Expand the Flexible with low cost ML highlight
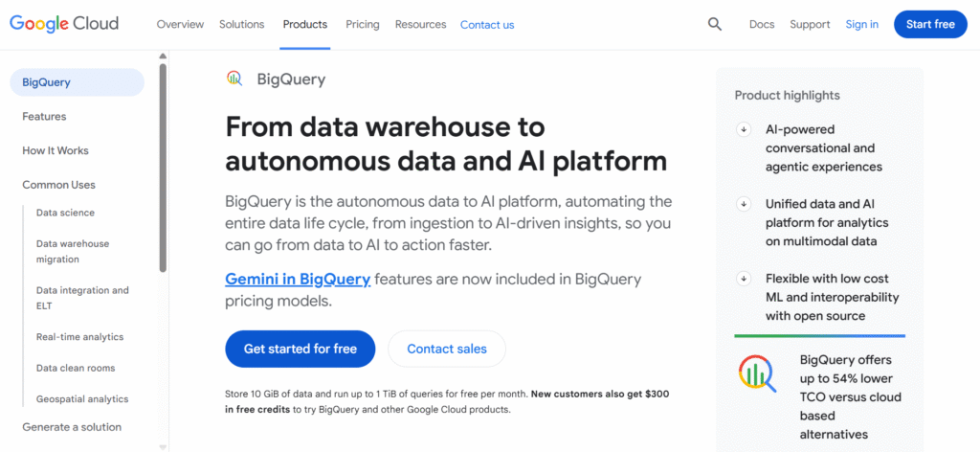The height and width of the screenshot is (452, 980). click(744, 279)
